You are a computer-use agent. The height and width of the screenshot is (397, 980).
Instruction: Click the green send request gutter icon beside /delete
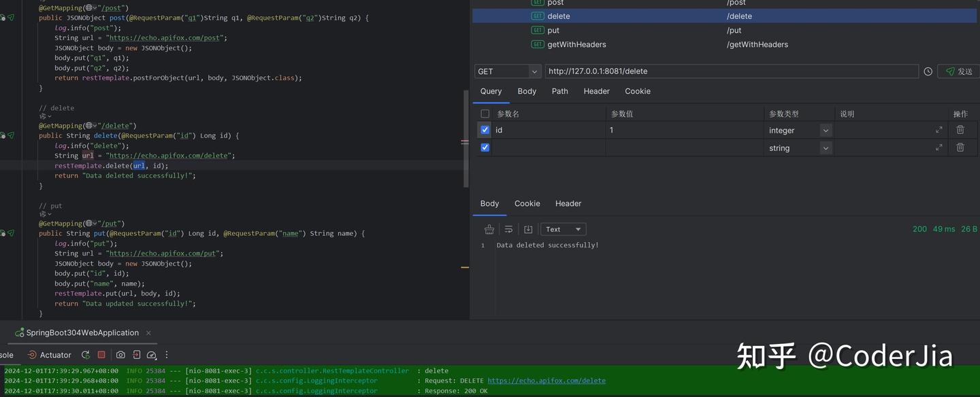[11, 136]
